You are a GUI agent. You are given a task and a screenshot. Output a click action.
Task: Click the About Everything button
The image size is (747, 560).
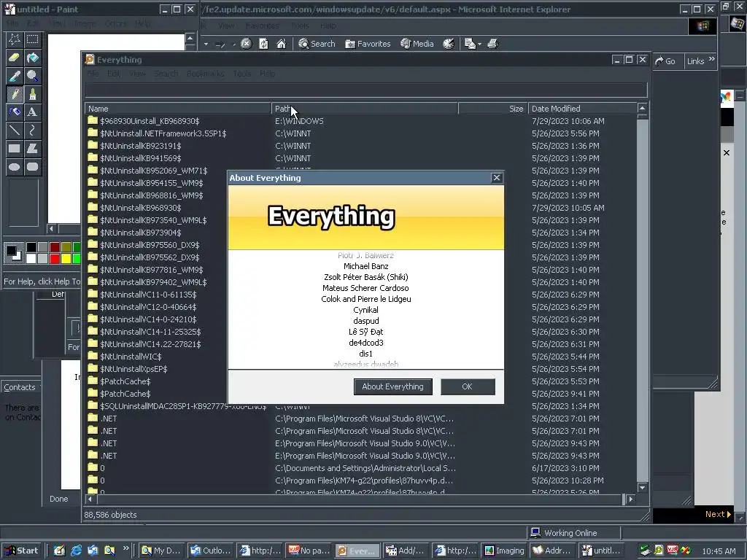(393, 386)
